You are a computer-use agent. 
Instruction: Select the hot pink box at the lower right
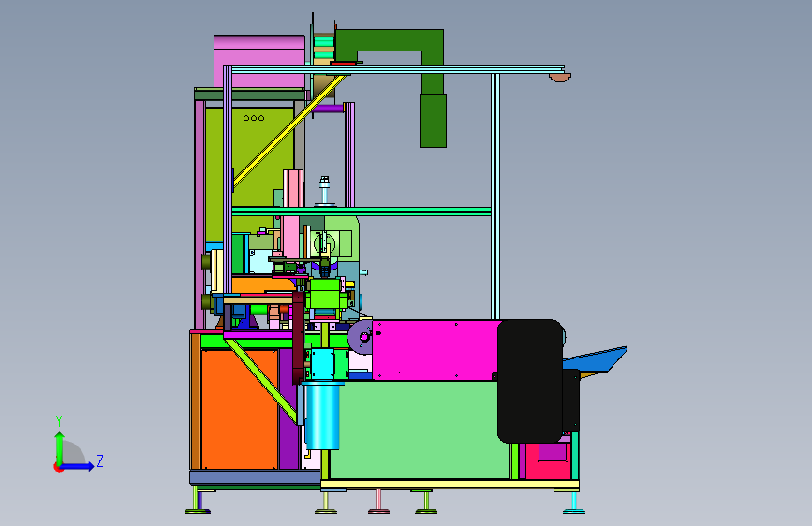pos(549,460)
